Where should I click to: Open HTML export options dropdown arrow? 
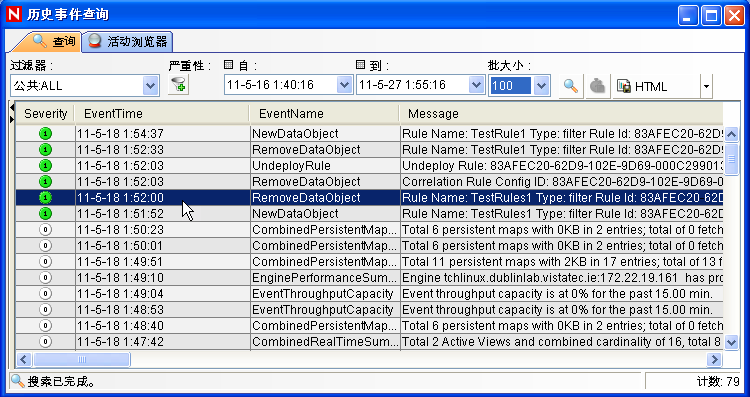point(706,87)
